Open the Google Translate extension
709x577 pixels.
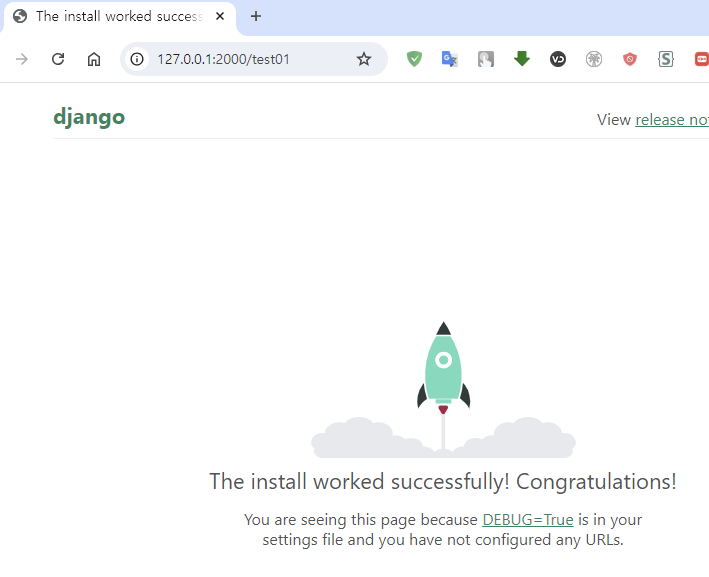click(x=450, y=59)
